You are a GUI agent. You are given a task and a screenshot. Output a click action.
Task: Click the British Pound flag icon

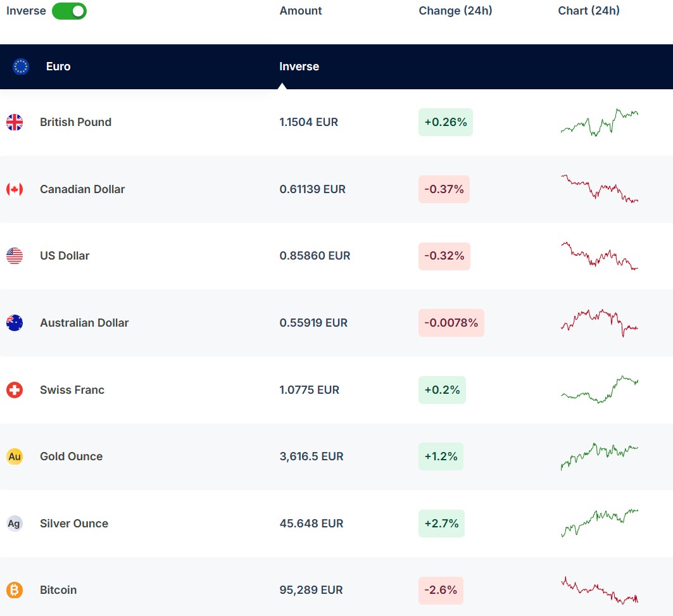click(15, 122)
